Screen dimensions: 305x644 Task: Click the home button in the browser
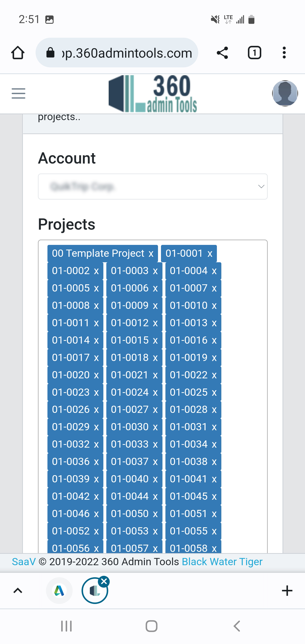point(18,53)
